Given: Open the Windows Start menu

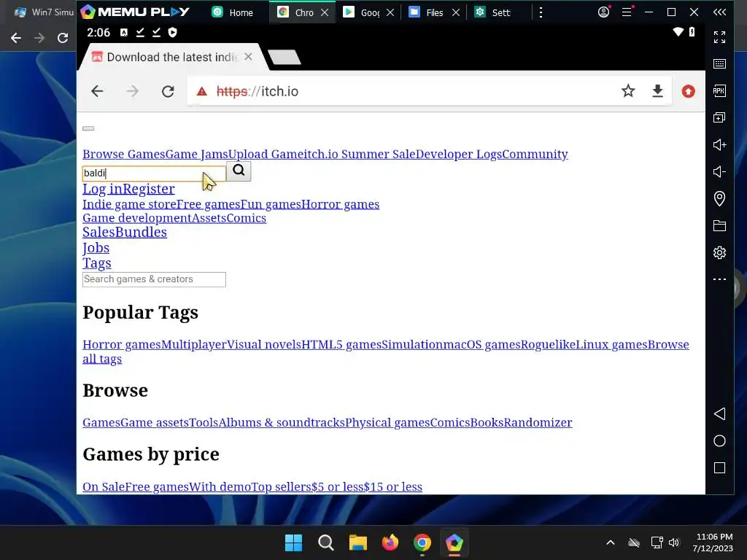Looking at the screenshot, I should pos(293,542).
